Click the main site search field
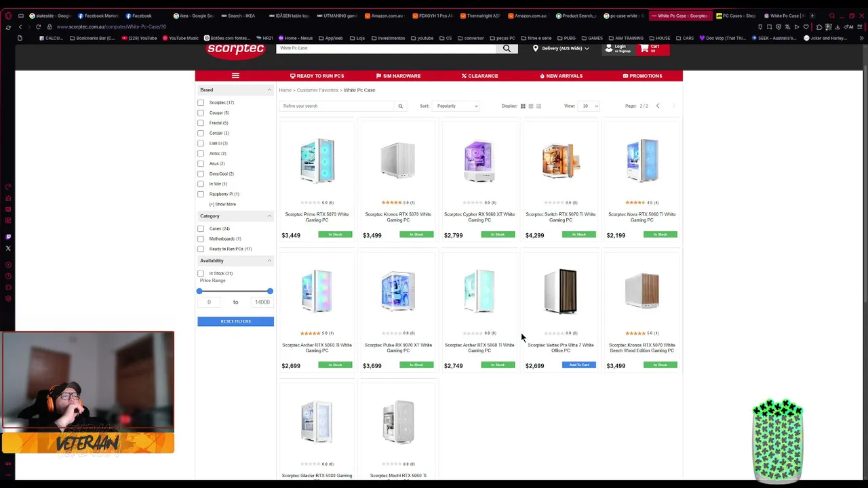The height and width of the screenshot is (488, 868). (387, 49)
